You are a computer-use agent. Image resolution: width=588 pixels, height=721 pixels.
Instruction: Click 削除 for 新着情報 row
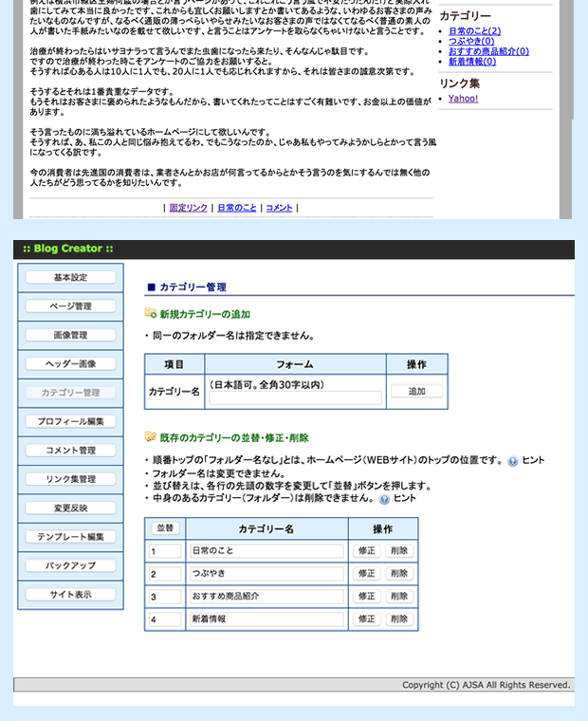pyautogui.click(x=399, y=619)
